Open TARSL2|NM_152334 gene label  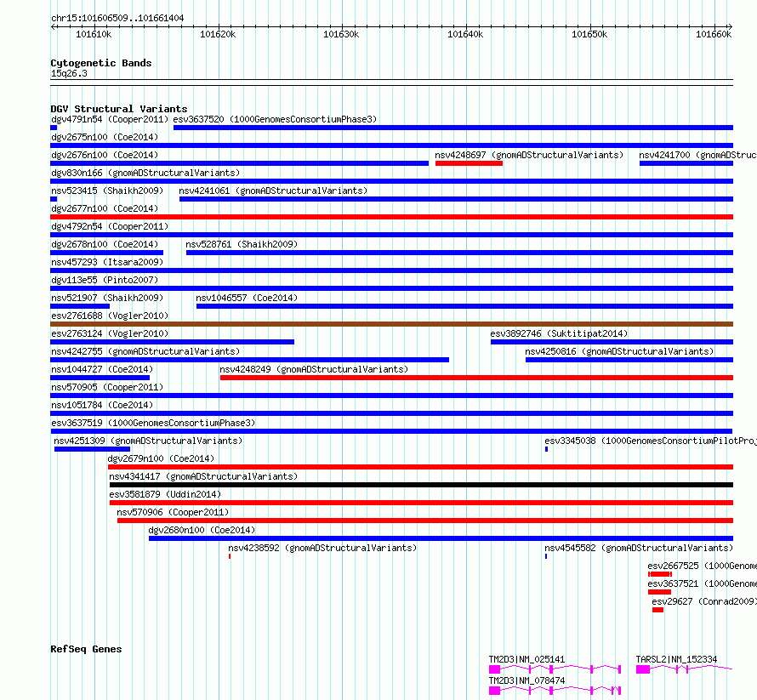[x=676, y=659]
